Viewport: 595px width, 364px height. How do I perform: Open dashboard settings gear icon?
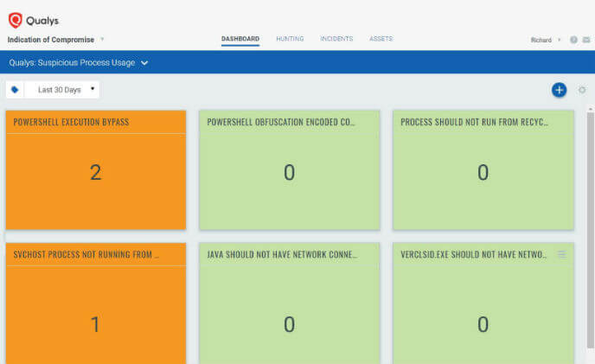pos(582,90)
